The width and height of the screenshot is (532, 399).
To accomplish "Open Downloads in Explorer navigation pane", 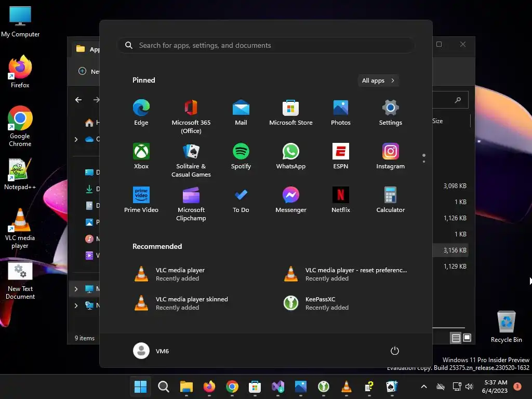I will click(x=92, y=189).
